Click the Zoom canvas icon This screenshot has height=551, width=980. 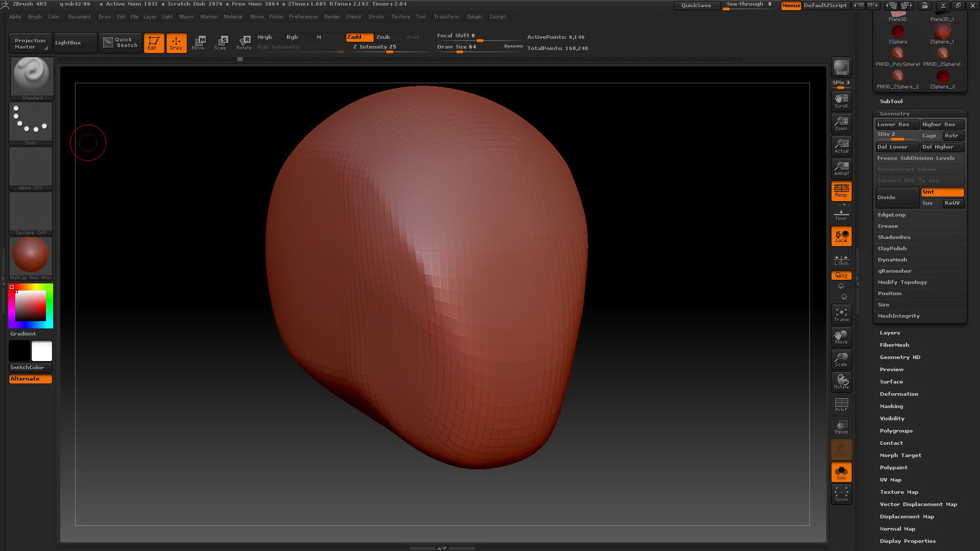(841, 124)
